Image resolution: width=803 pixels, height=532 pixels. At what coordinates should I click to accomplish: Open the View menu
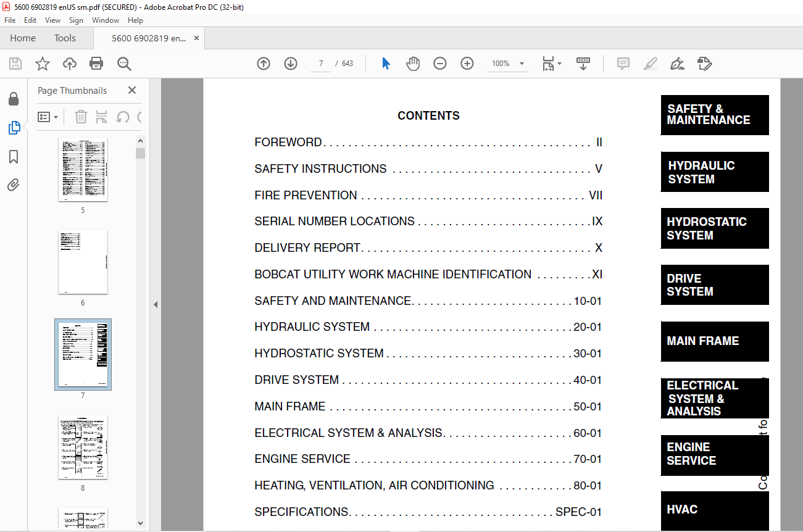click(x=52, y=20)
